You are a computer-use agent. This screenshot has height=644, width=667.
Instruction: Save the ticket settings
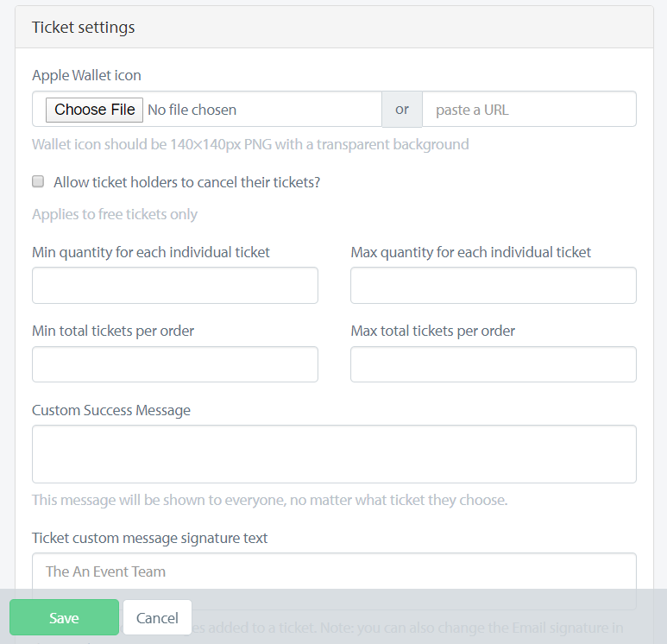(64, 617)
